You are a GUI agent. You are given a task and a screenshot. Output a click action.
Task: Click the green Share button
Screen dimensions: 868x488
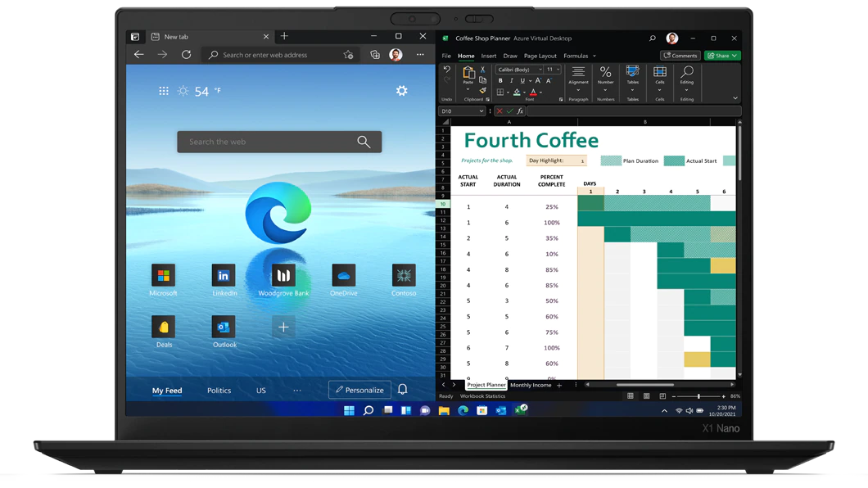tap(722, 56)
